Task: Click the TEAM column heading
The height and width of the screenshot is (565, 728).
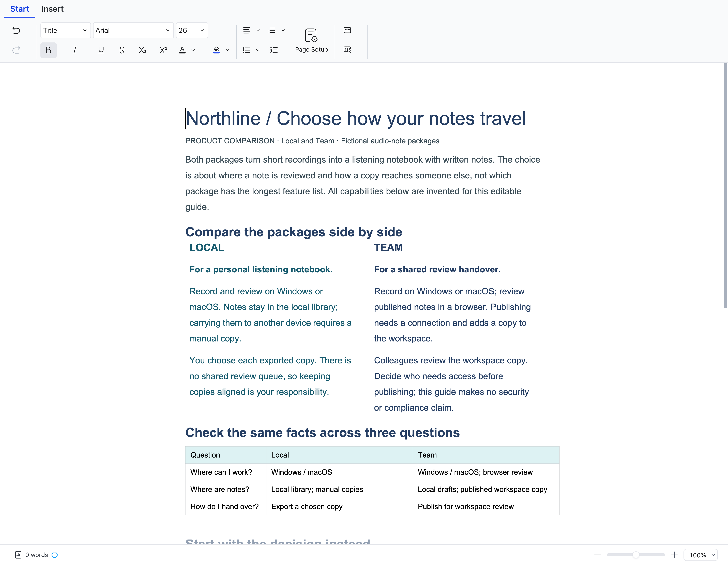Action: (388, 247)
